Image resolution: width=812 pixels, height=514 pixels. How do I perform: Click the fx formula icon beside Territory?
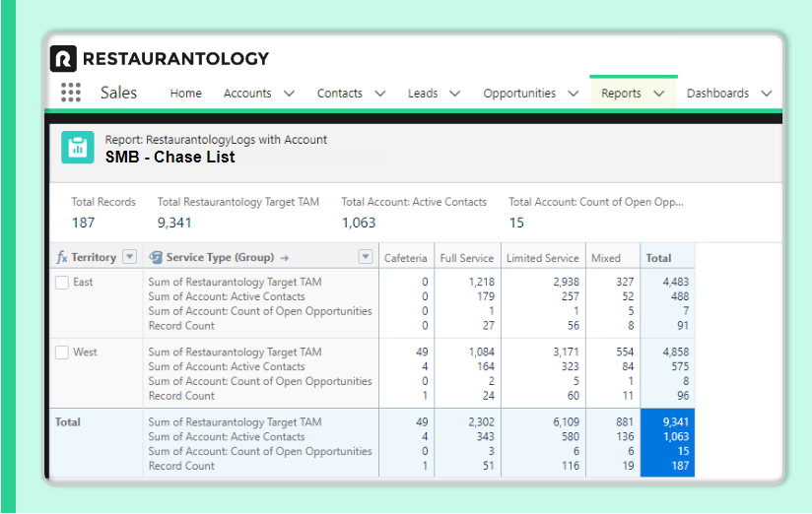click(62, 257)
